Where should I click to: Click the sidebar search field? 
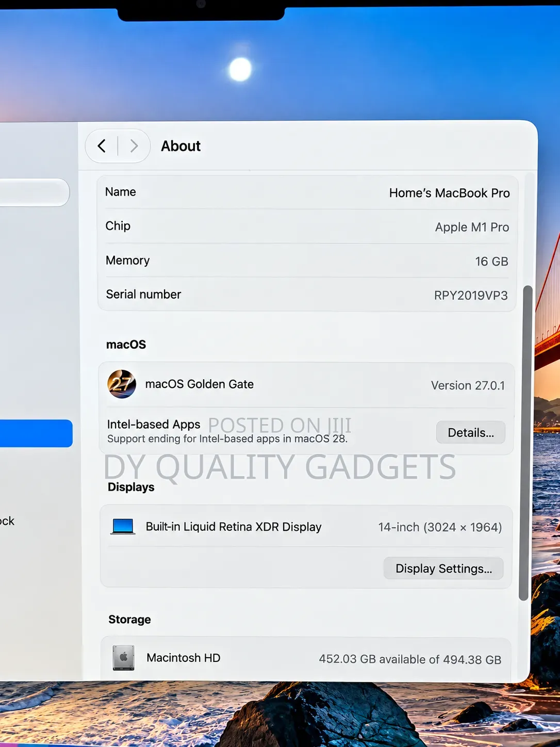(34, 192)
